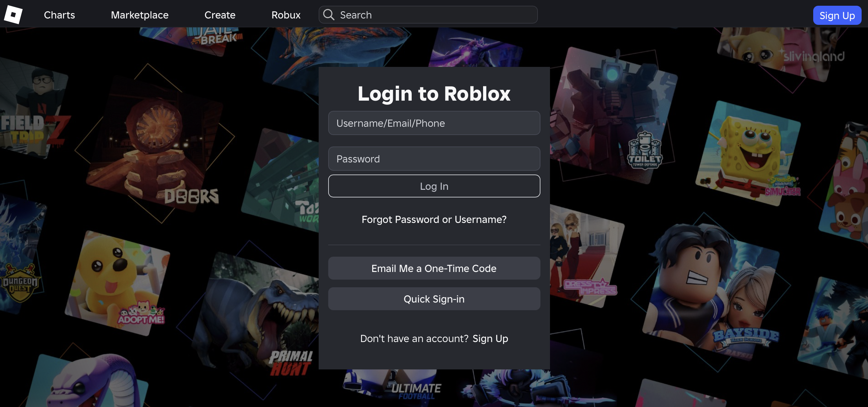The height and width of the screenshot is (407, 868).
Task: Open Forgot Password or Username link
Action: click(x=434, y=219)
